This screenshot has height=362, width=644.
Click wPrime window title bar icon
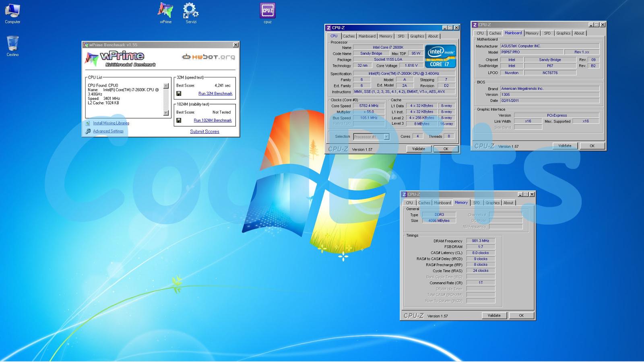point(85,45)
